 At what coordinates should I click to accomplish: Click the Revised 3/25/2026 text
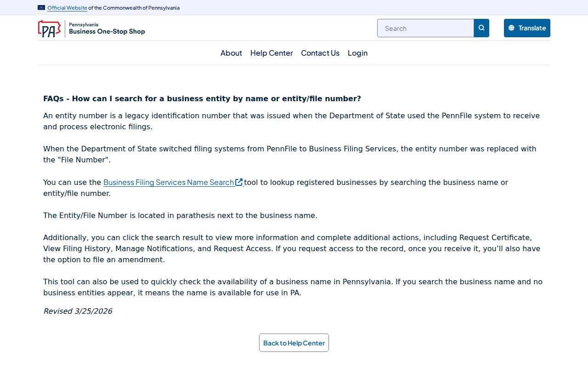78,311
